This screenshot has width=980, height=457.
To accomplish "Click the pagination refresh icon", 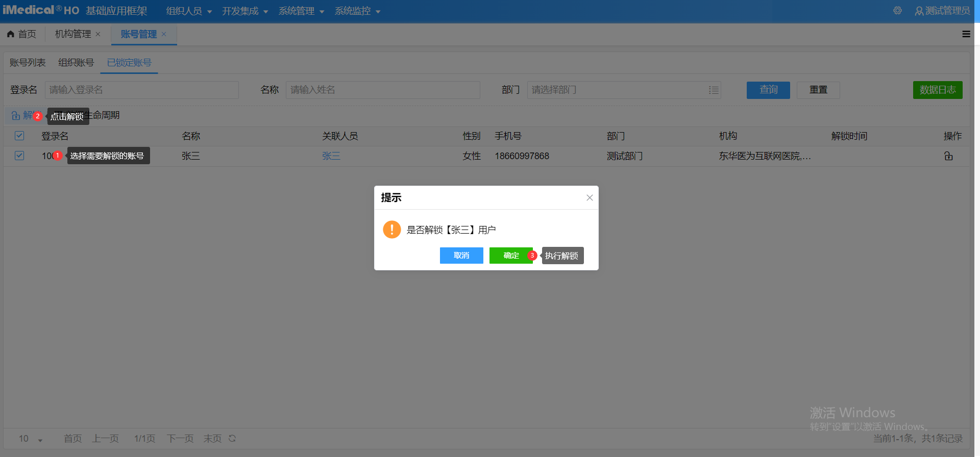I will 232,439.
